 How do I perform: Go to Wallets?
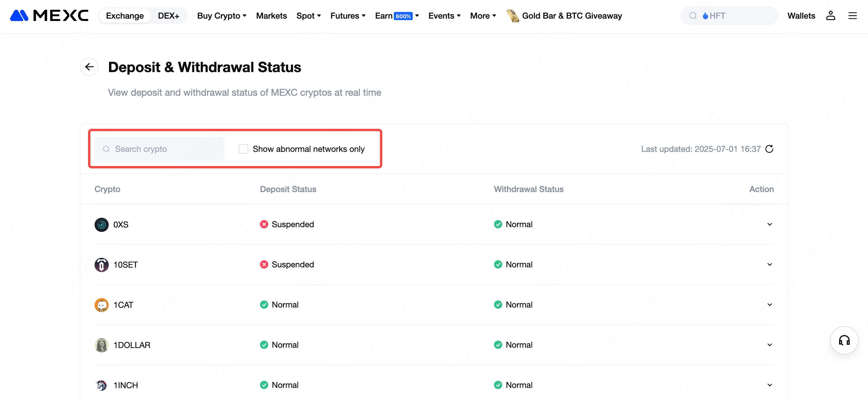pos(801,16)
